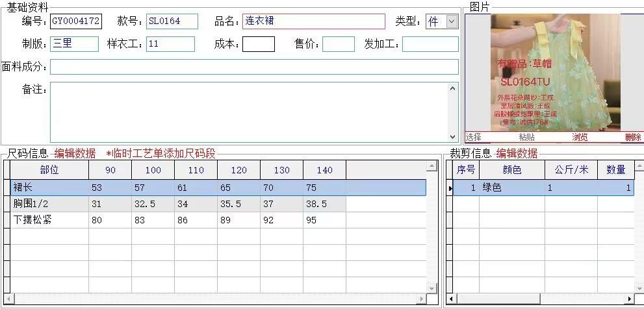Viewport: 644px width, 309px height.
Task: Click the size 90 column header
Action: pos(110,170)
